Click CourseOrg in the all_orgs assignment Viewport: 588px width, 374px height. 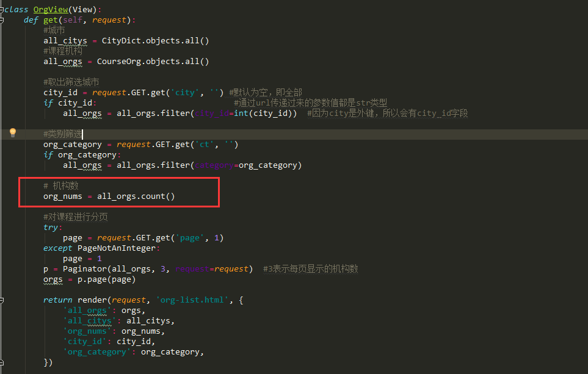tap(120, 62)
